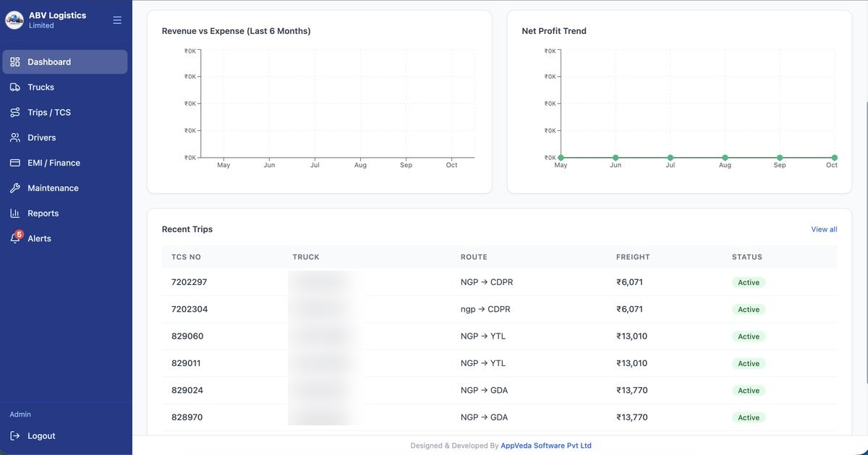Click the Reports bar chart icon

(14, 213)
